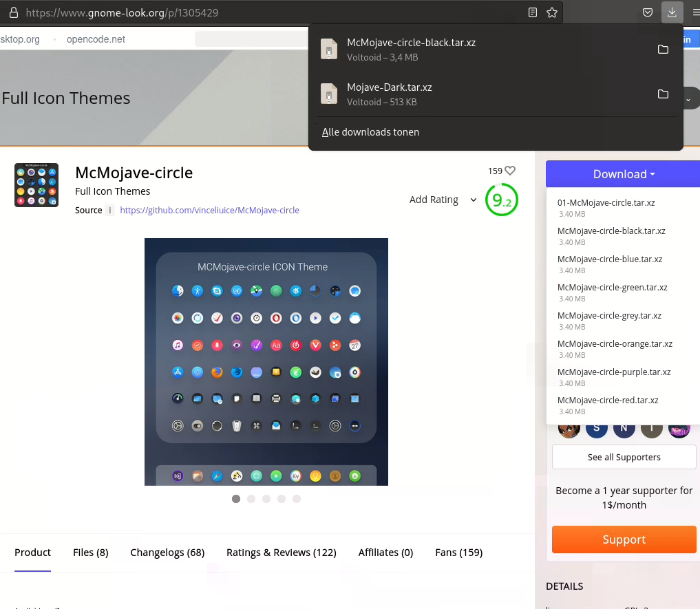Close the downloads panel via toolbar download icon

[672, 12]
